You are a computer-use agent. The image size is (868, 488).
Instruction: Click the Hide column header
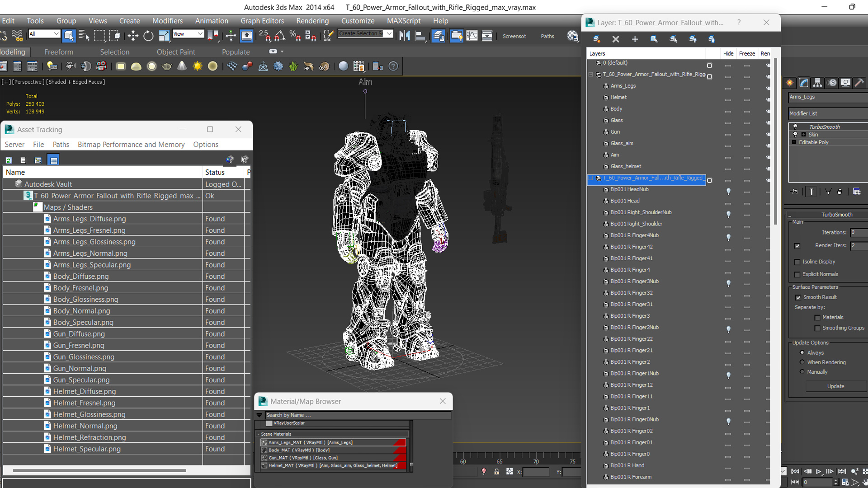(x=728, y=53)
